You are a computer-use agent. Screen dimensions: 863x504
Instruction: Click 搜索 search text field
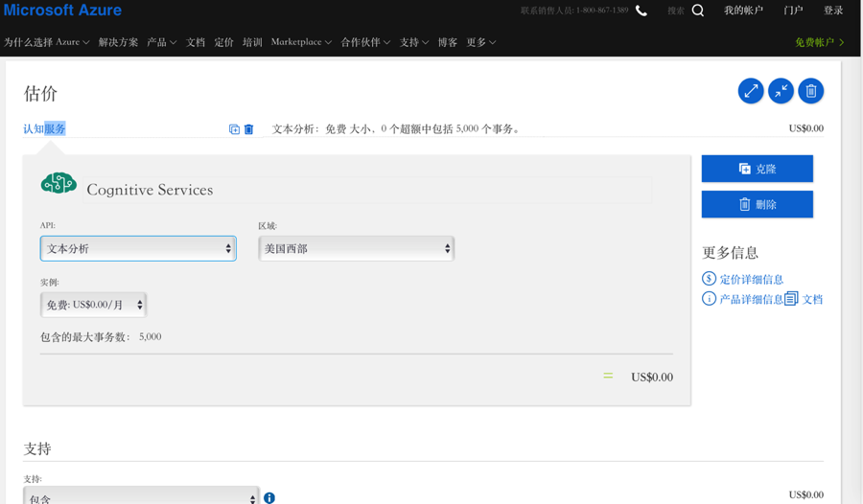[676, 11]
